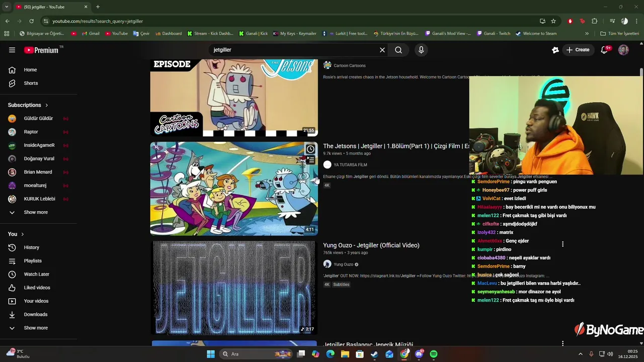Image resolution: width=644 pixels, height=362 pixels.
Task: Open the InsideAgameR subscription
Action: click(x=38, y=145)
